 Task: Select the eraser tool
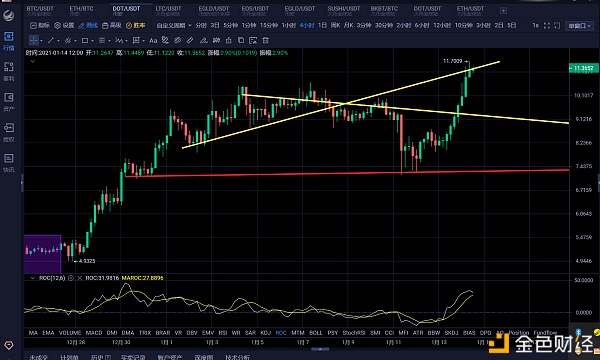203,40
